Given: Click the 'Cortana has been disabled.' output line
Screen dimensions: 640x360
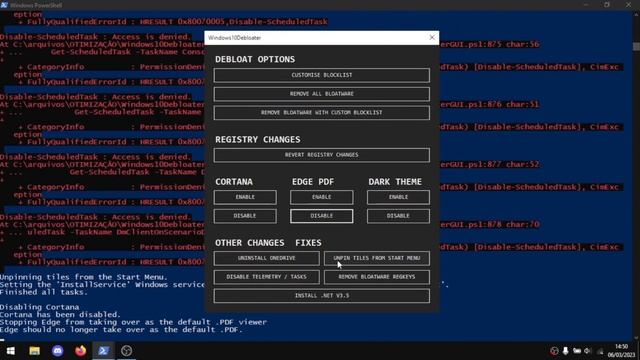Looking at the screenshot, I should coord(60,315).
